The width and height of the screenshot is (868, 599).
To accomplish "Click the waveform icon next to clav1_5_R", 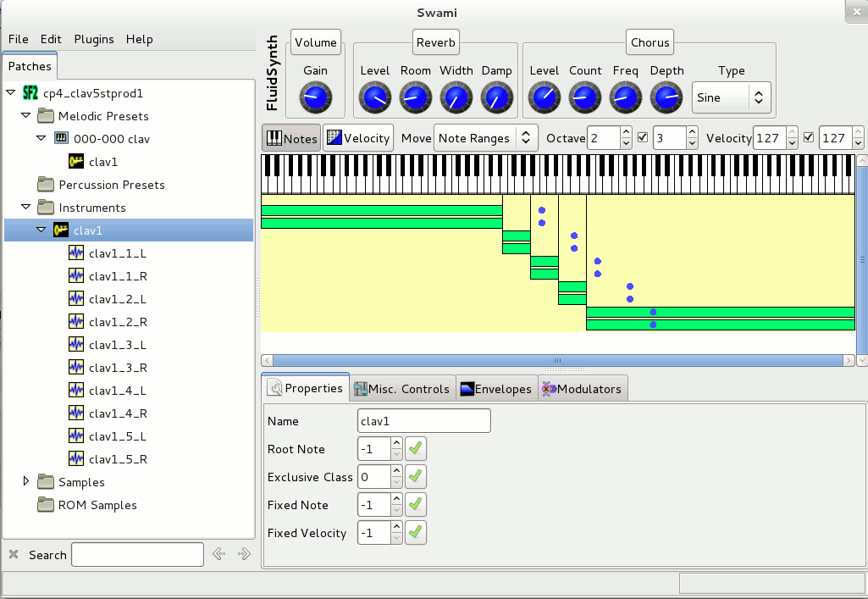I will (77, 458).
